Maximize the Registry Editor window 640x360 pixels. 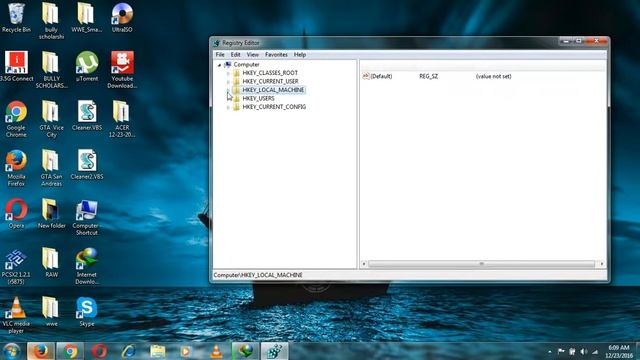pos(579,41)
